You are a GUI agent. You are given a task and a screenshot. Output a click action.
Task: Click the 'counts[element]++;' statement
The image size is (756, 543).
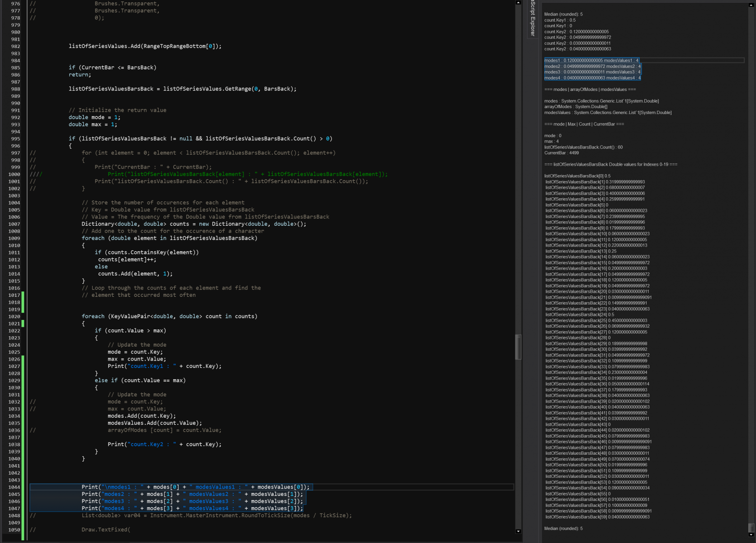127,260
